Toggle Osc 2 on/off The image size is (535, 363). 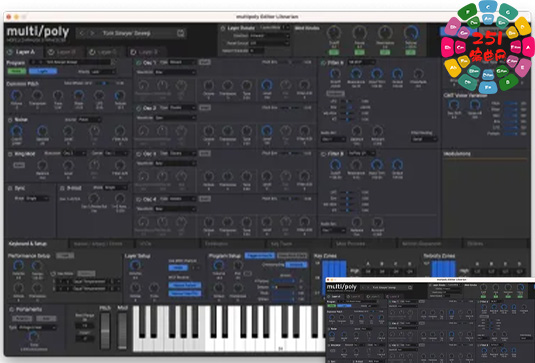(x=139, y=108)
